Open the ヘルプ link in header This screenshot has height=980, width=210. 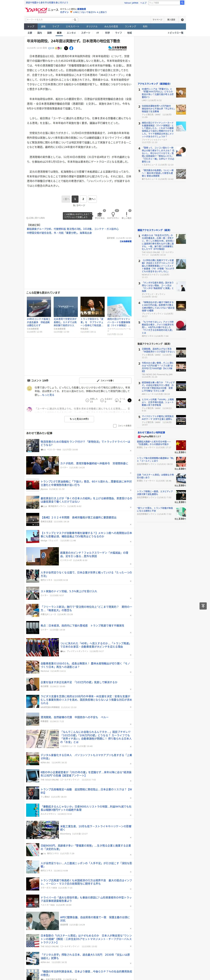pyautogui.click(x=143, y=3)
